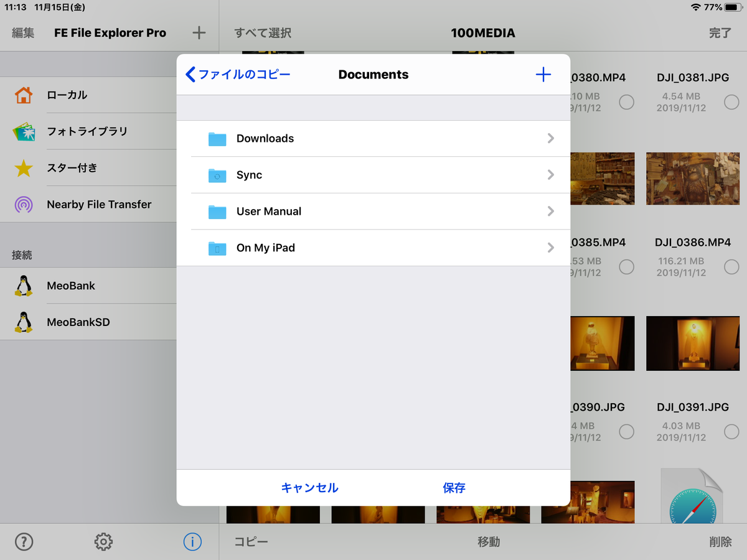Select the DJI_0386.MP4 file circle

[731, 267]
